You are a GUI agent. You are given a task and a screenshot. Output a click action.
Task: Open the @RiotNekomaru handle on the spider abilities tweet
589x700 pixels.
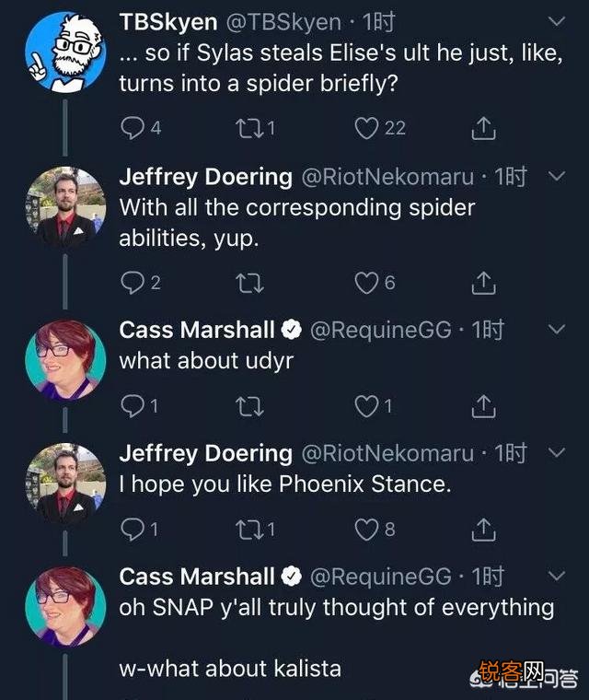387,176
